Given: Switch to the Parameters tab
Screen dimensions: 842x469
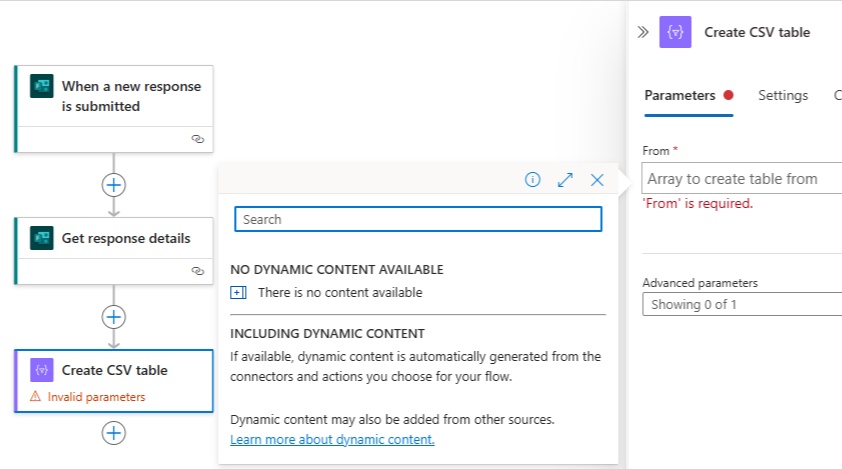Looking at the screenshot, I should (x=680, y=95).
